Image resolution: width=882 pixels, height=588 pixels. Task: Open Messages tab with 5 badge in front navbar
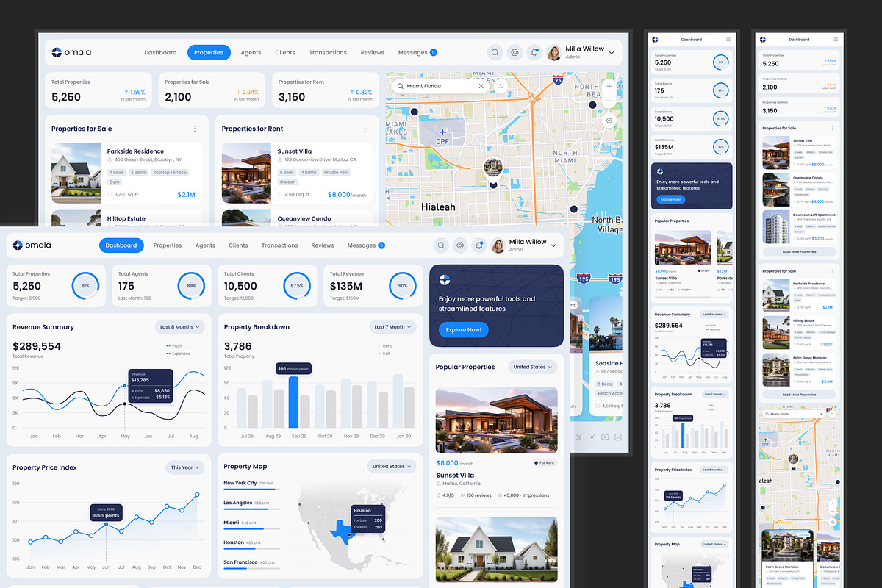pos(366,245)
